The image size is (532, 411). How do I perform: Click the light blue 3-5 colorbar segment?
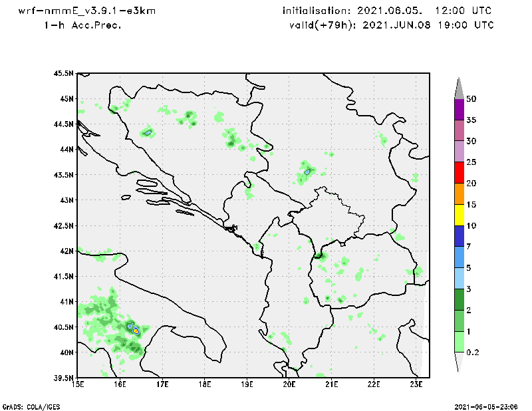pos(459,278)
